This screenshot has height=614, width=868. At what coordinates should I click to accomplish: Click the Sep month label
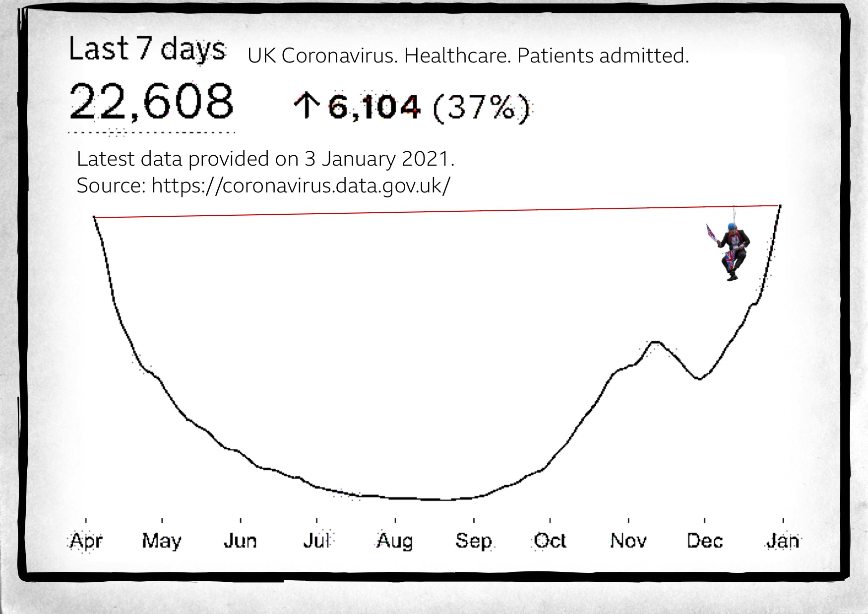coord(474,540)
